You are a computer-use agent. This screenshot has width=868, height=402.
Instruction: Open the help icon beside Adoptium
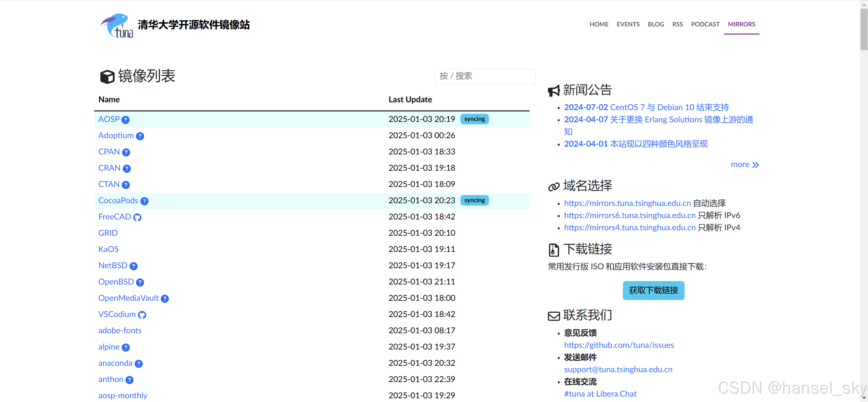pos(140,136)
